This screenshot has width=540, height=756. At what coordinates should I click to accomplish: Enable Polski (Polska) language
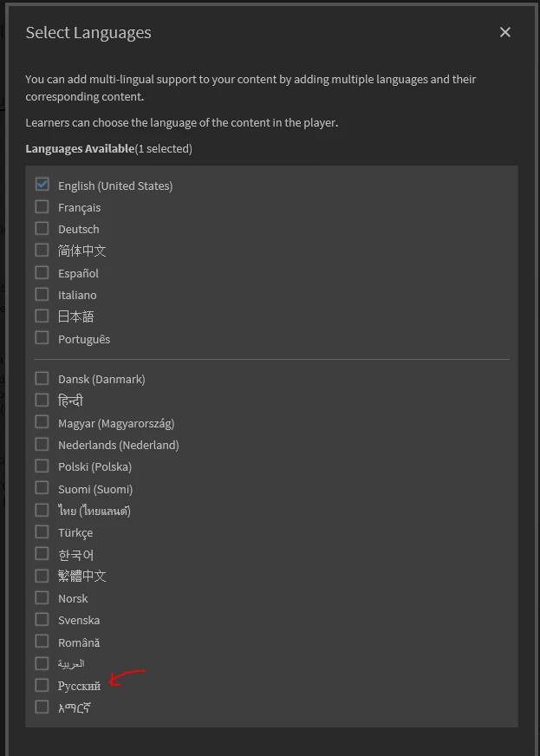42,466
